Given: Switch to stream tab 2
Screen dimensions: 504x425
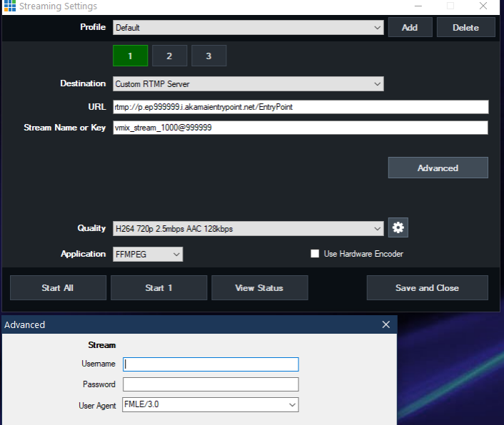Looking at the screenshot, I should (169, 56).
